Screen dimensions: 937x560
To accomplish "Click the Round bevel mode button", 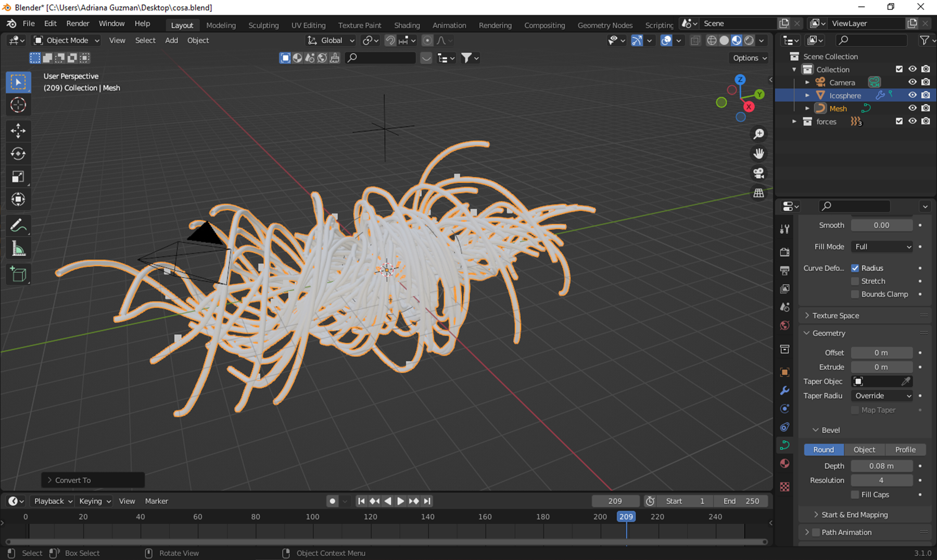I will 824,450.
